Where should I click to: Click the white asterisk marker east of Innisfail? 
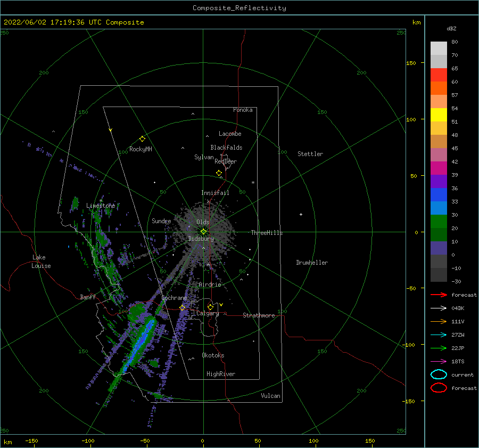[253, 183]
